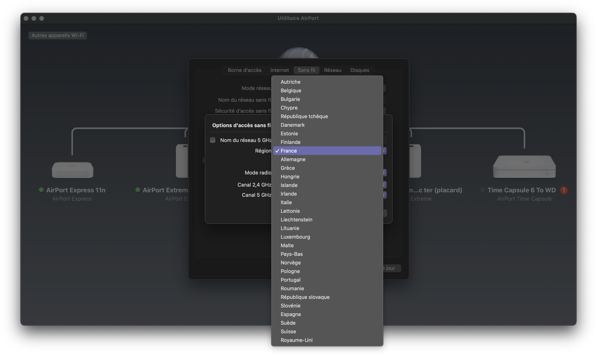
Task: Pick Estonie in the region menu
Action: pyautogui.click(x=327, y=134)
